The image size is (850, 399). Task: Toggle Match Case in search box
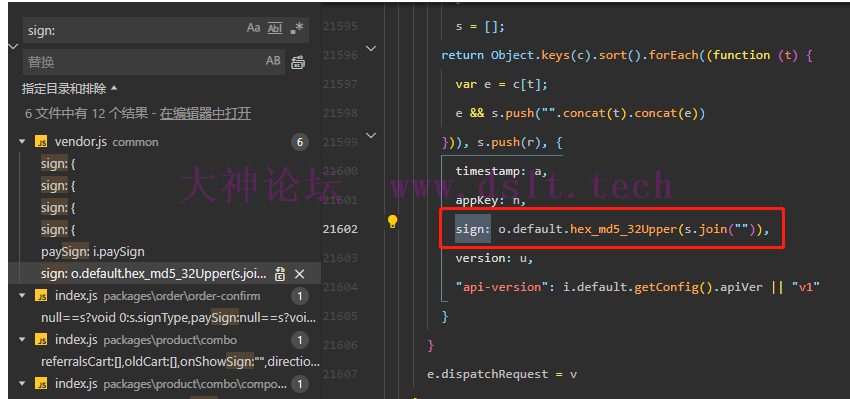click(x=253, y=29)
